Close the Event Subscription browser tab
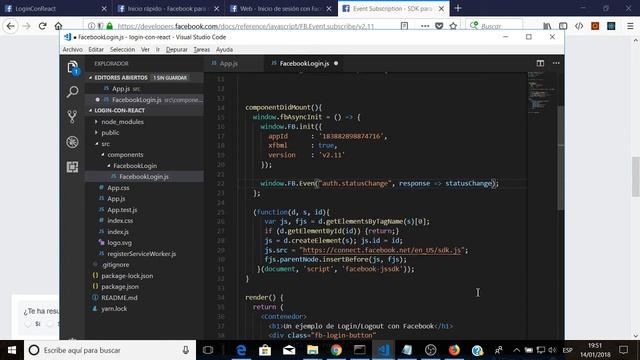The image size is (640, 360). click(x=441, y=8)
